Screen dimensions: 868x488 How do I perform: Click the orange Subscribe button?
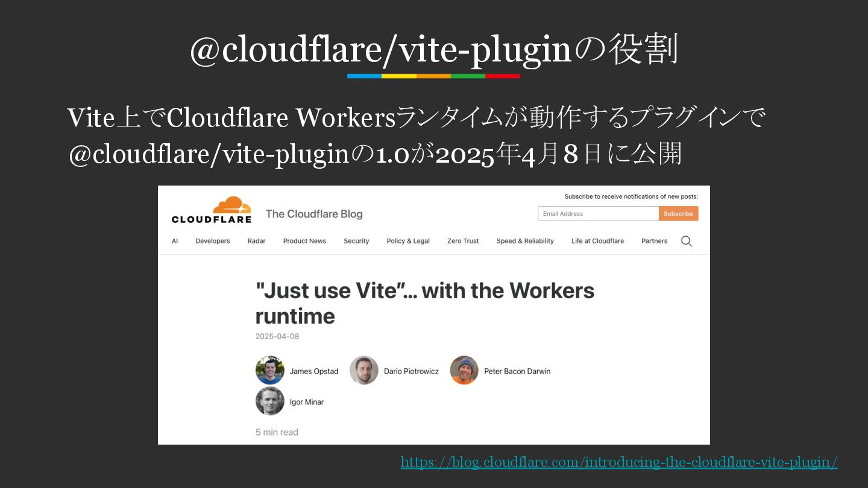[679, 214]
